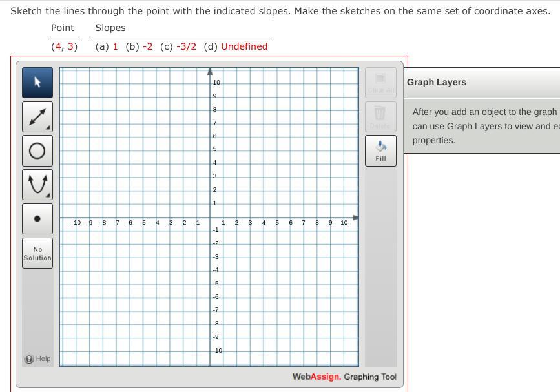Click y-axis label -10
This screenshot has height=392, width=560.
pyautogui.click(x=217, y=351)
